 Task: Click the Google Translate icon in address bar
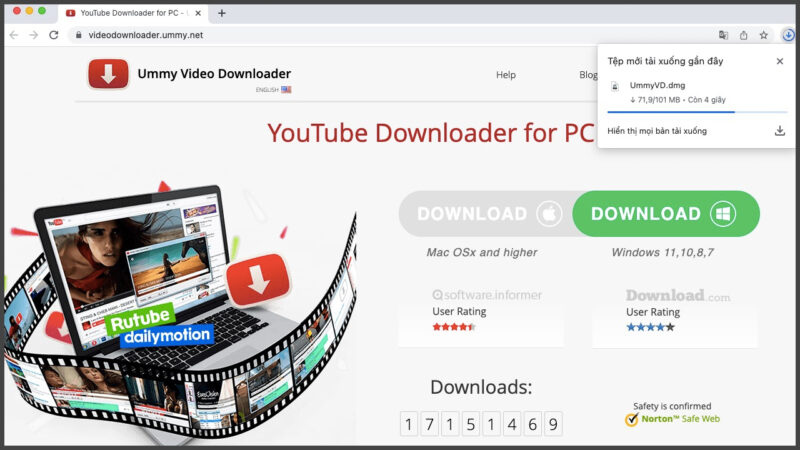tap(723, 34)
